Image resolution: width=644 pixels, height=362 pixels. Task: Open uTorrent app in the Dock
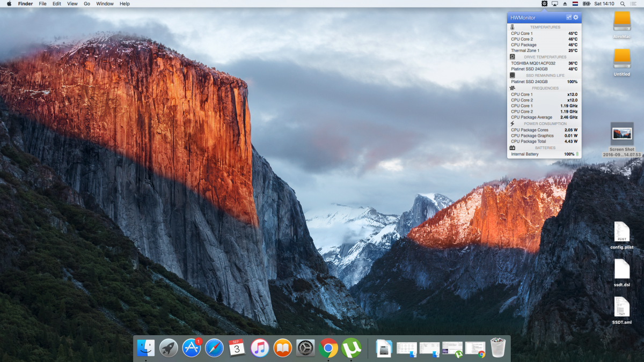coord(352,348)
